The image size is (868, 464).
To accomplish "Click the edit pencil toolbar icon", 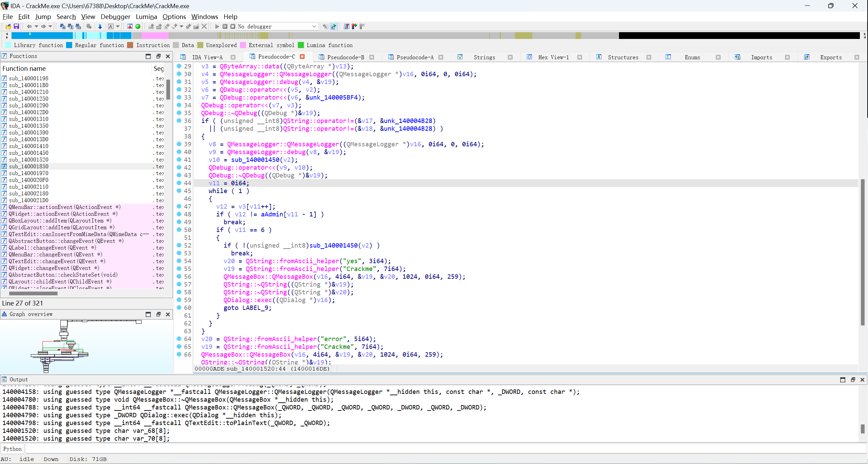I will (x=196, y=26).
